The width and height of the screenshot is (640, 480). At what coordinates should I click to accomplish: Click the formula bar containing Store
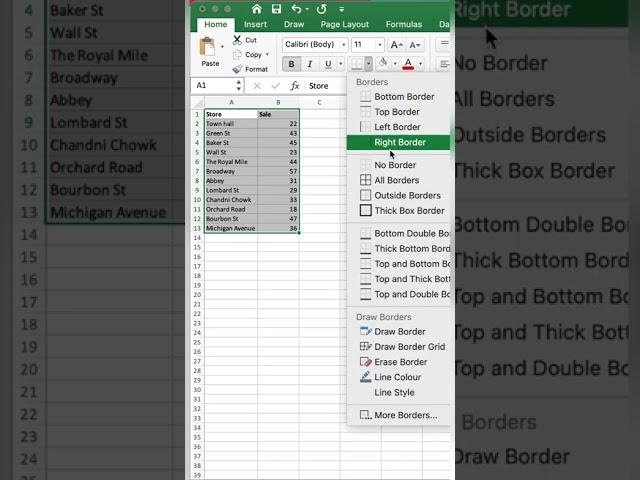(x=327, y=86)
